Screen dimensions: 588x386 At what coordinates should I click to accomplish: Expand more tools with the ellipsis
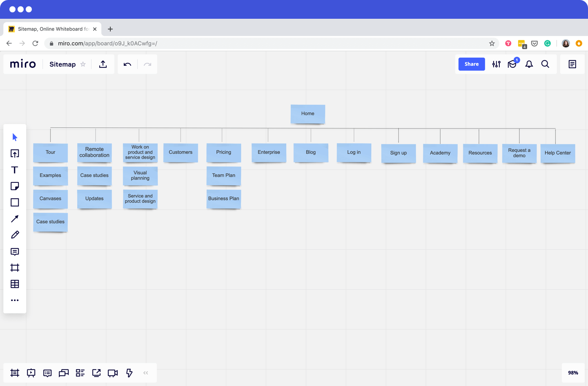coord(15,300)
